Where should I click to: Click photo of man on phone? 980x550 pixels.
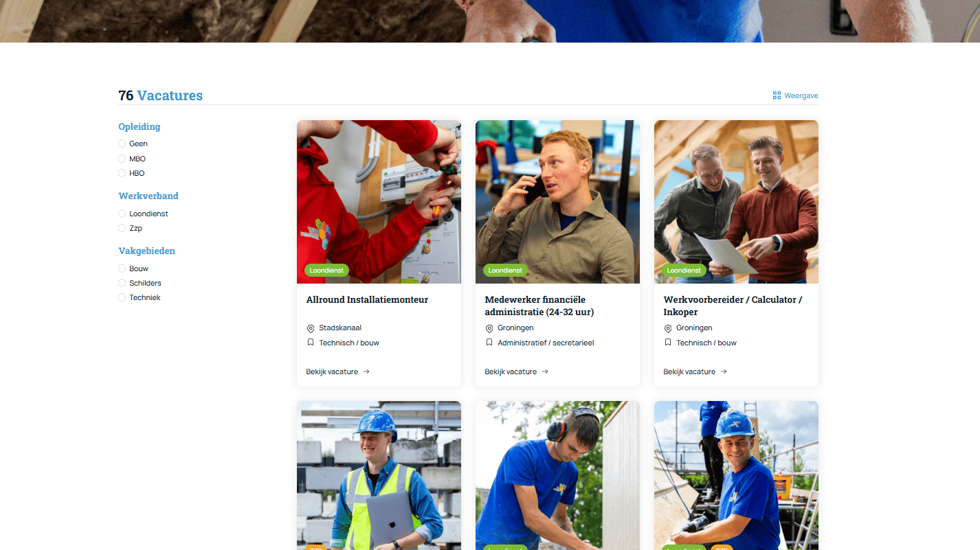557,202
